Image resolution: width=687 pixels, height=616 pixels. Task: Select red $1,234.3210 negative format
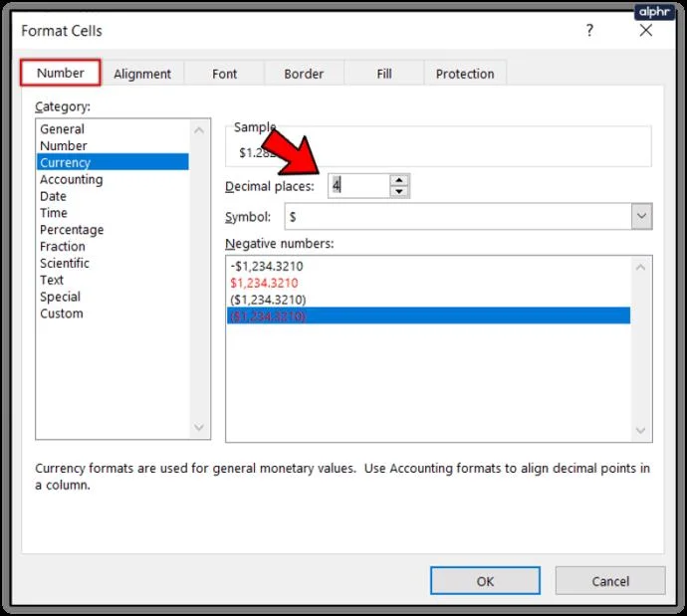pyautogui.click(x=264, y=284)
